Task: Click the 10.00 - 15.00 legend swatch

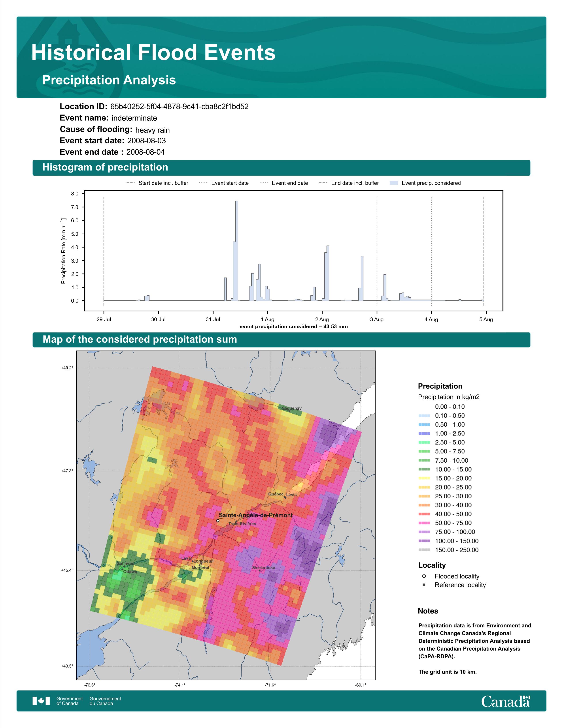Action: click(x=424, y=469)
